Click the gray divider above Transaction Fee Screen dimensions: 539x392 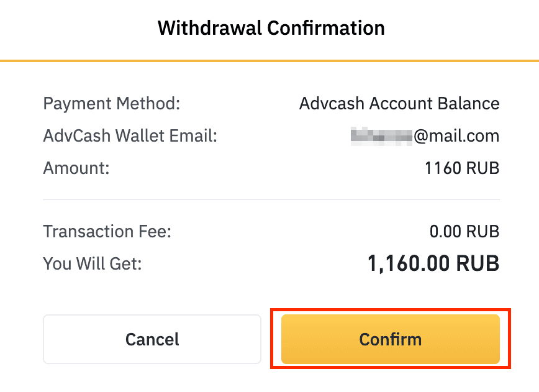tap(271, 199)
